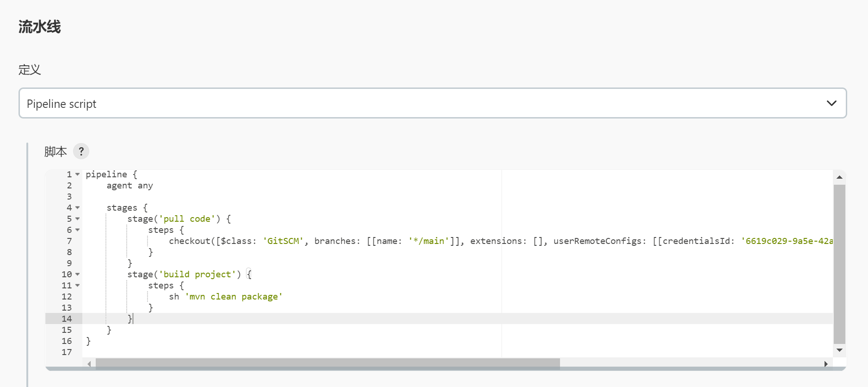
Task: Fold the steps block on line 11
Action: tap(78, 286)
